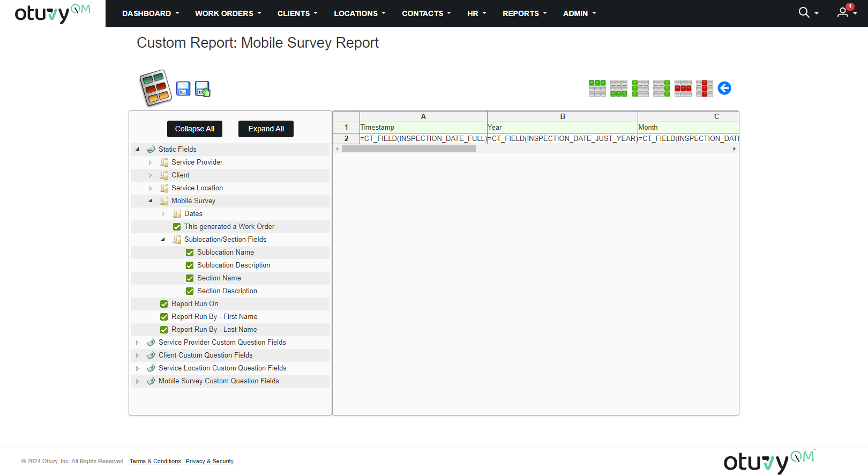Toggle the Sublocation Name checkbox
Screen dimensions: 868x475
pyautogui.click(x=190, y=253)
